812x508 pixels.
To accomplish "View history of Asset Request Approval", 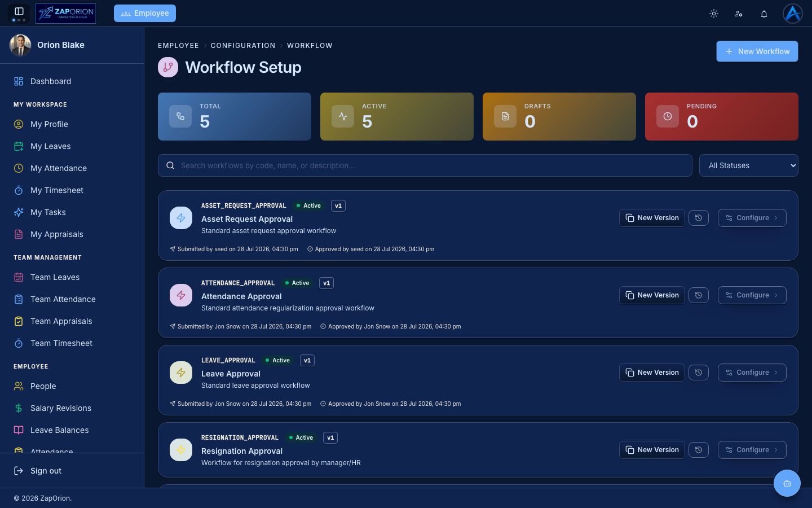I will pos(699,218).
